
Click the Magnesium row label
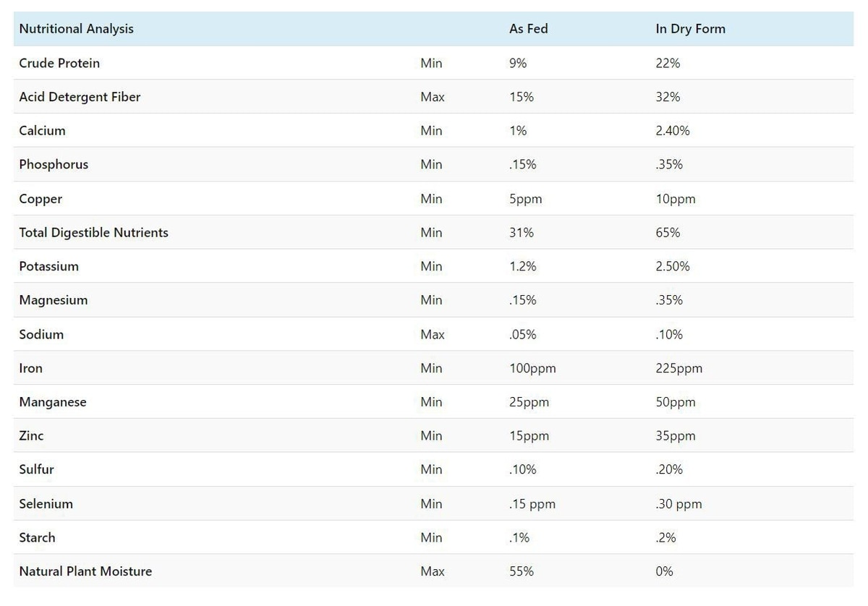click(54, 300)
